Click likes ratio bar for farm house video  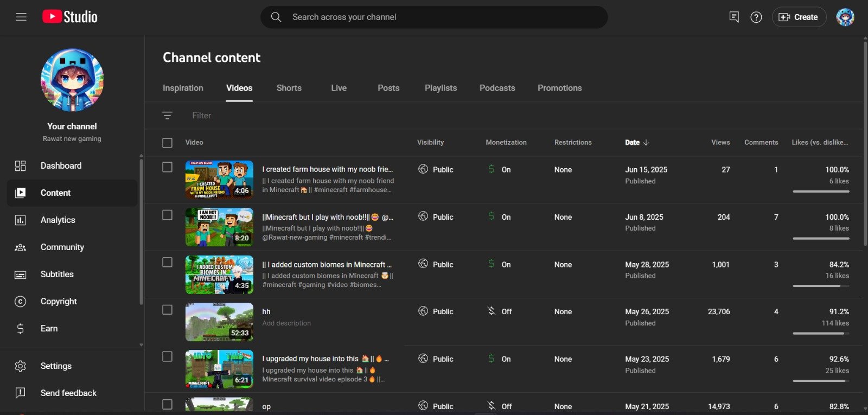(821, 191)
